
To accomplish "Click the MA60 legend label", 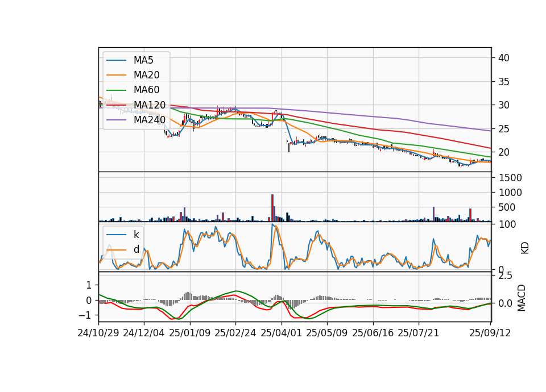I will pyautogui.click(x=146, y=90).
